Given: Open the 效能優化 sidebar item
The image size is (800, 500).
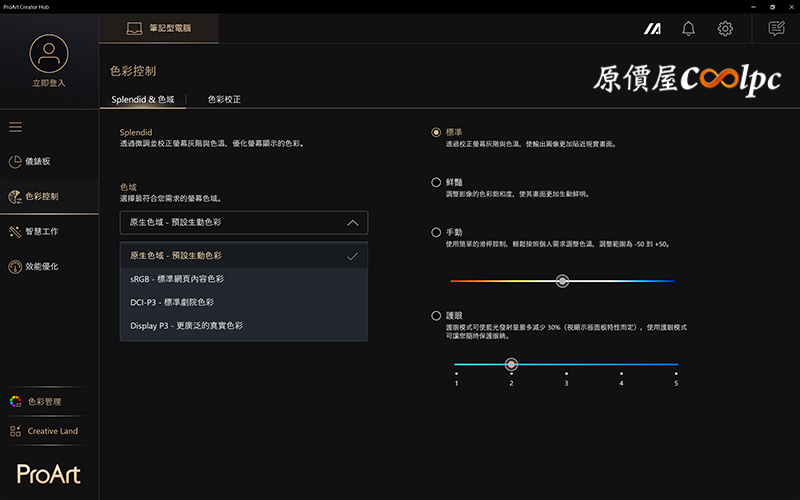Looking at the screenshot, I should coord(49,266).
